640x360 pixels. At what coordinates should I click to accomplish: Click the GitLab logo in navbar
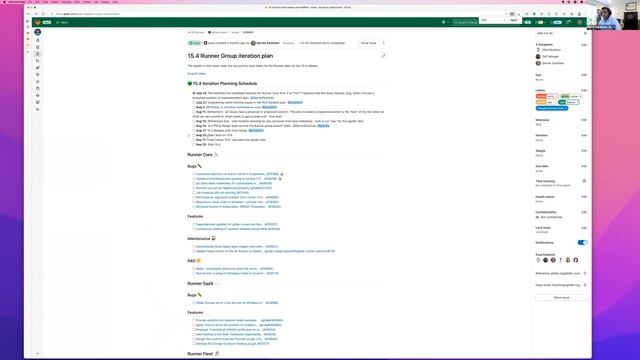pyautogui.click(x=38, y=22)
